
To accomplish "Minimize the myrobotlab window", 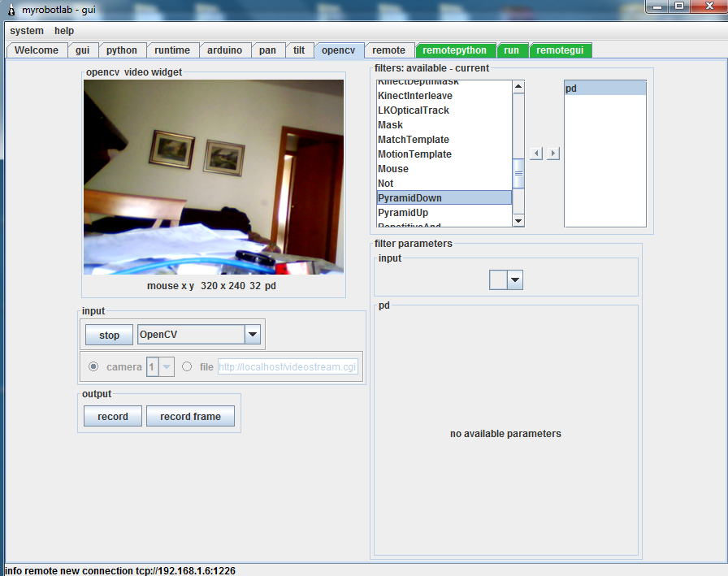I will click(657, 6).
